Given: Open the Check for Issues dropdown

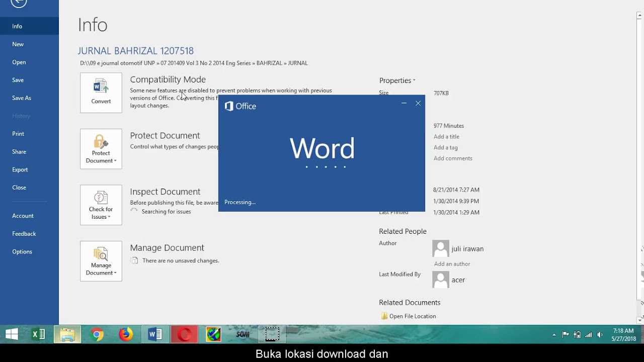Looking at the screenshot, I should (x=101, y=205).
